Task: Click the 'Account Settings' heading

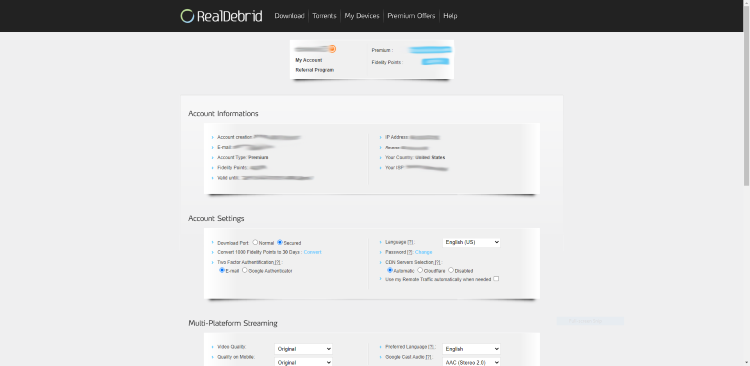Action: pyautogui.click(x=216, y=219)
